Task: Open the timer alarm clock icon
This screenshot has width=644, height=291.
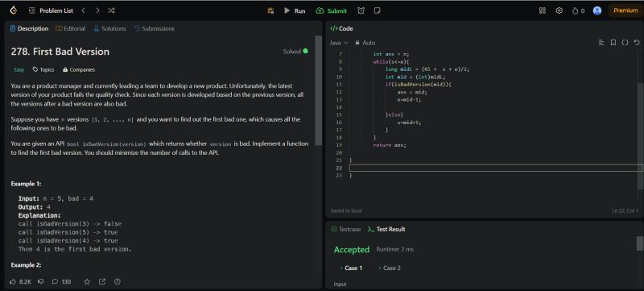Action: pos(361,10)
